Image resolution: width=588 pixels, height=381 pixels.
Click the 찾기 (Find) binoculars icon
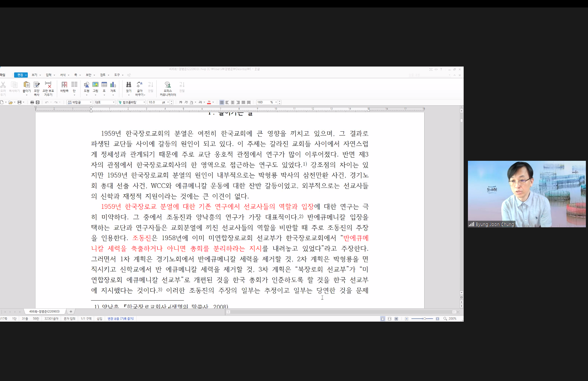[129, 85]
